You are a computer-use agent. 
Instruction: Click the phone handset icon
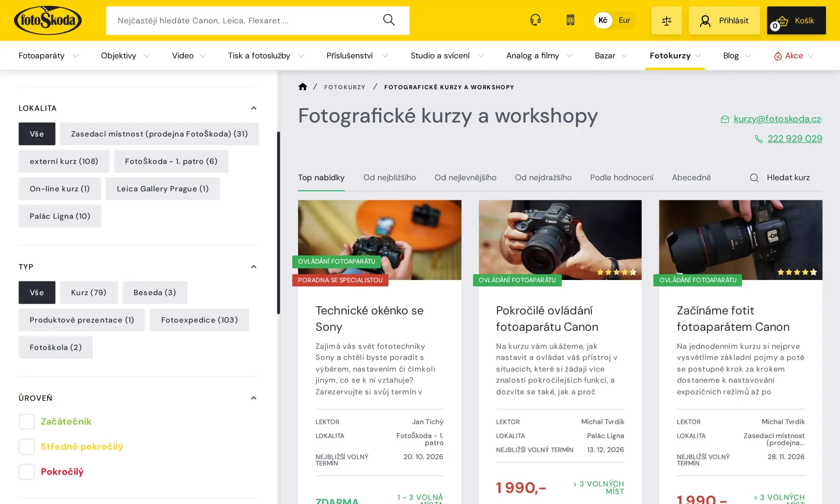(759, 139)
